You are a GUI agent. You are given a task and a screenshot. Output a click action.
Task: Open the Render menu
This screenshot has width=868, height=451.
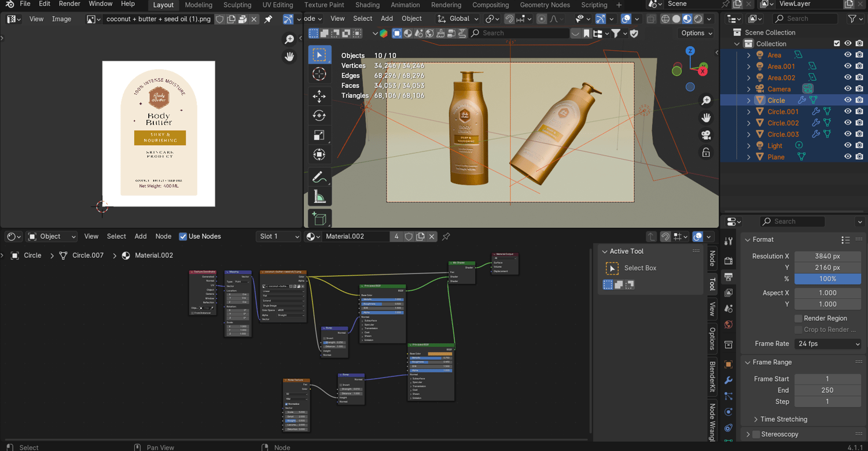click(69, 4)
